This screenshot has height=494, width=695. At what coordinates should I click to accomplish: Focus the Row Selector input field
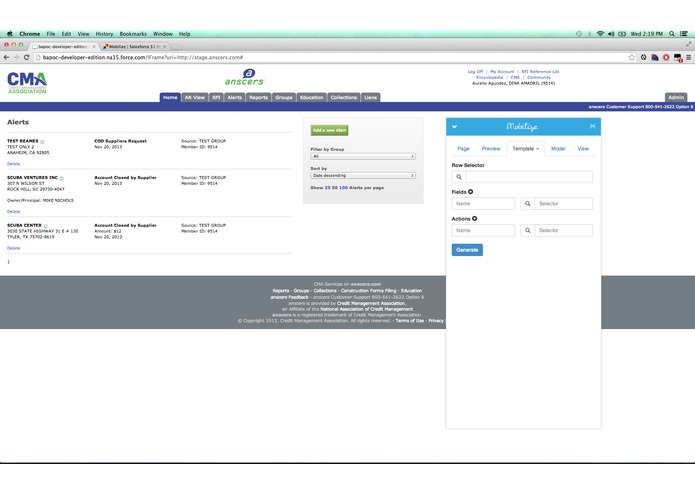click(529, 177)
